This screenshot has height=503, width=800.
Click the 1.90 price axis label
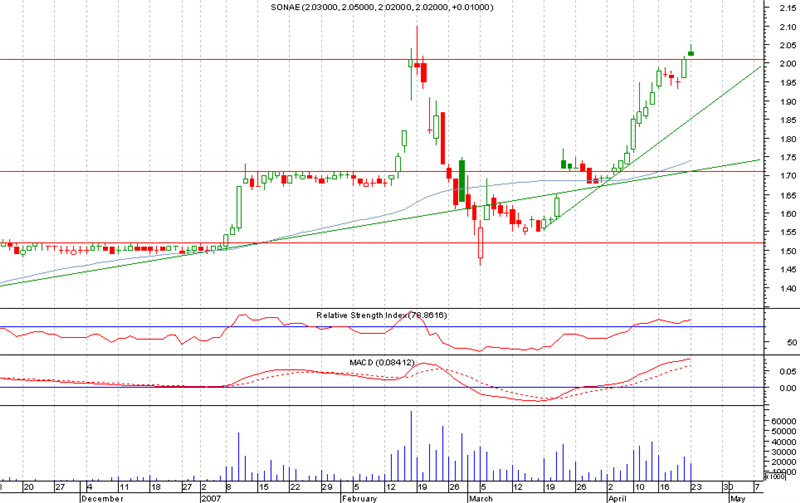point(788,102)
